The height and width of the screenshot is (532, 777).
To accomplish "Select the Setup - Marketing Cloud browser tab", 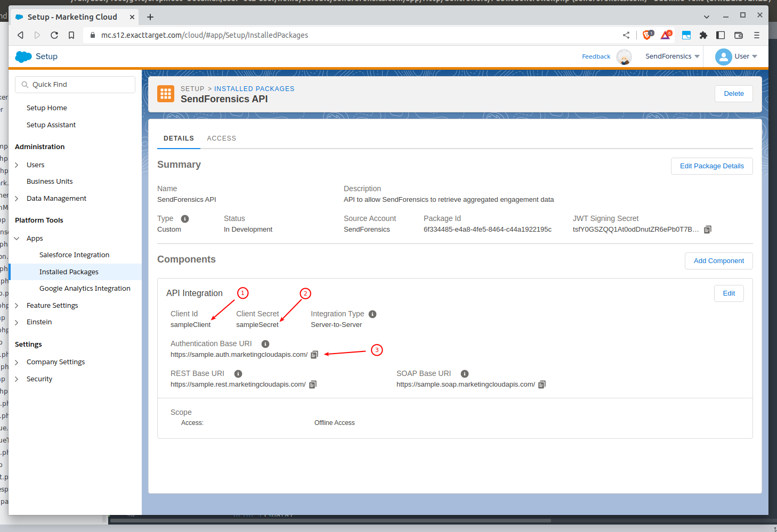I will click(75, 17).
